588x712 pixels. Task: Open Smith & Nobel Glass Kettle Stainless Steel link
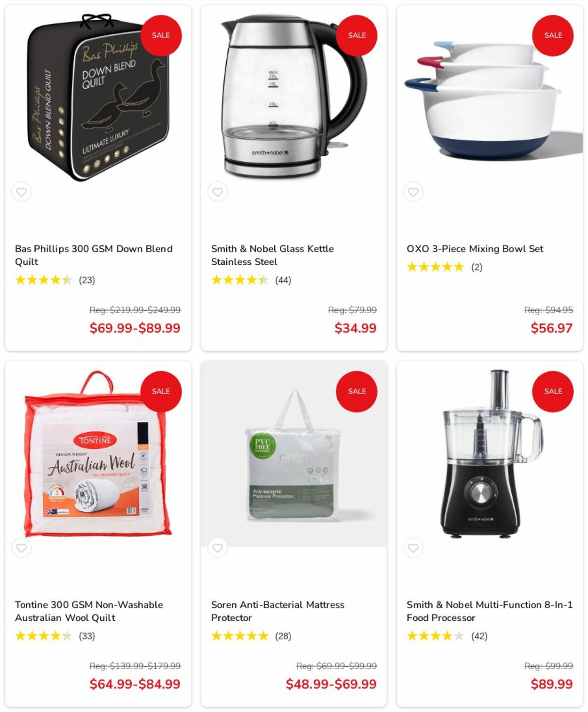pyautogui.click(x=272, y=255)
